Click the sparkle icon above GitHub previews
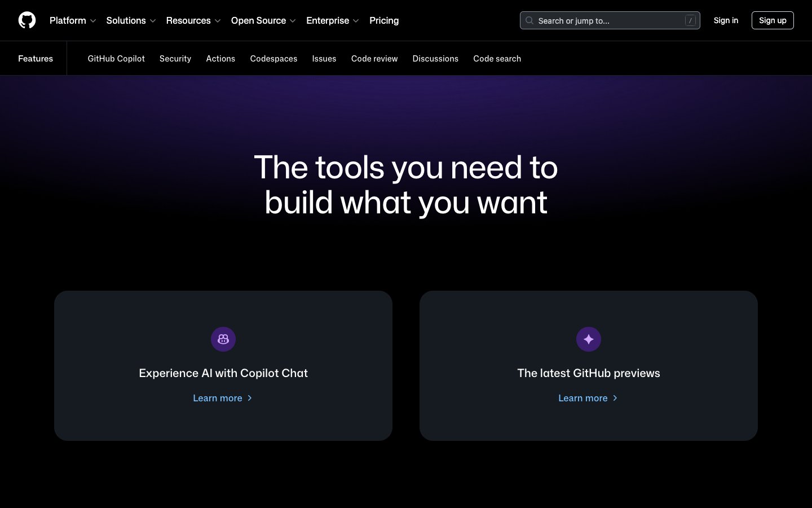Screen dimensions: 812x508 589,339
